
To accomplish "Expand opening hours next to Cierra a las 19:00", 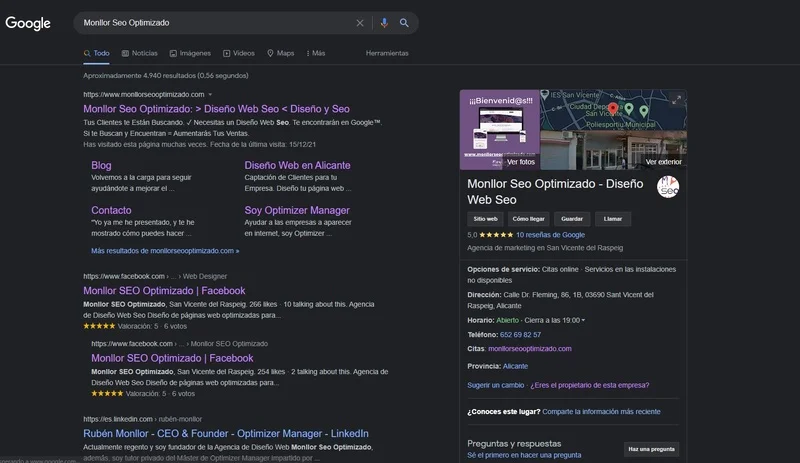I will click(583, 320).
